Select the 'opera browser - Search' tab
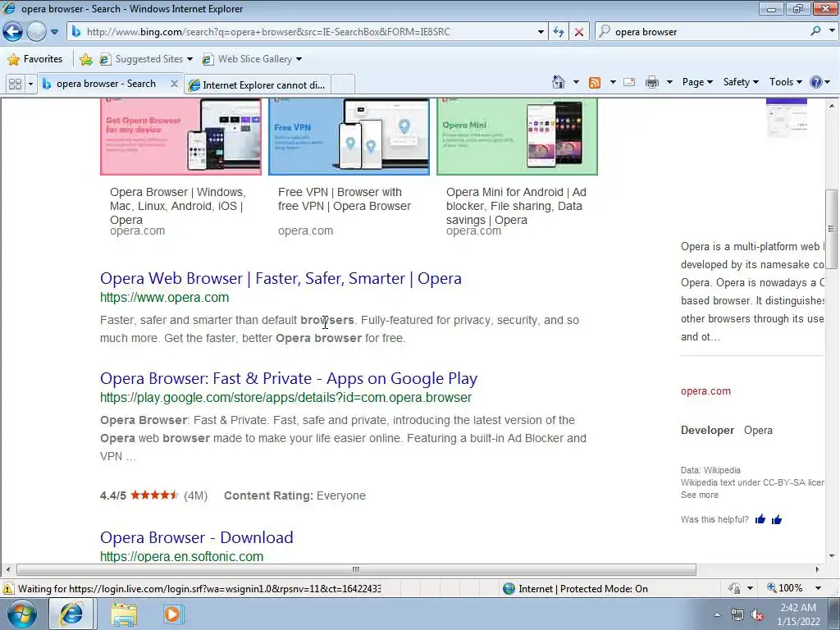The width and height of the screenshot is (840, 630). (105, 84)
